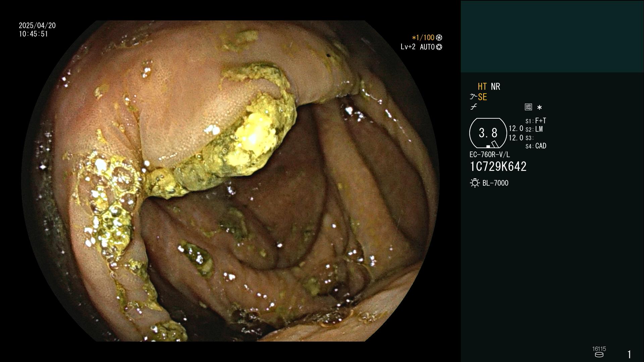Screen dimensions: 644x362
Task: Click the asterisk icon beside the sliders icon
Action: coord(539,108)
